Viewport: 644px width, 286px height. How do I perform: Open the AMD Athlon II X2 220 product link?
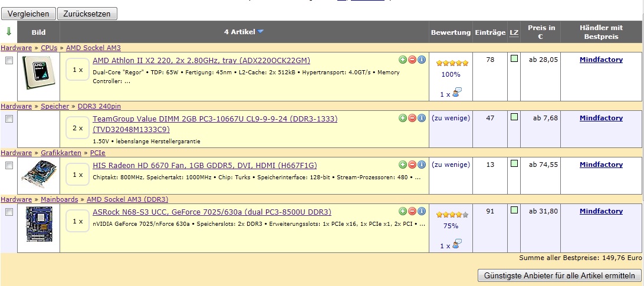pos(201,60)
